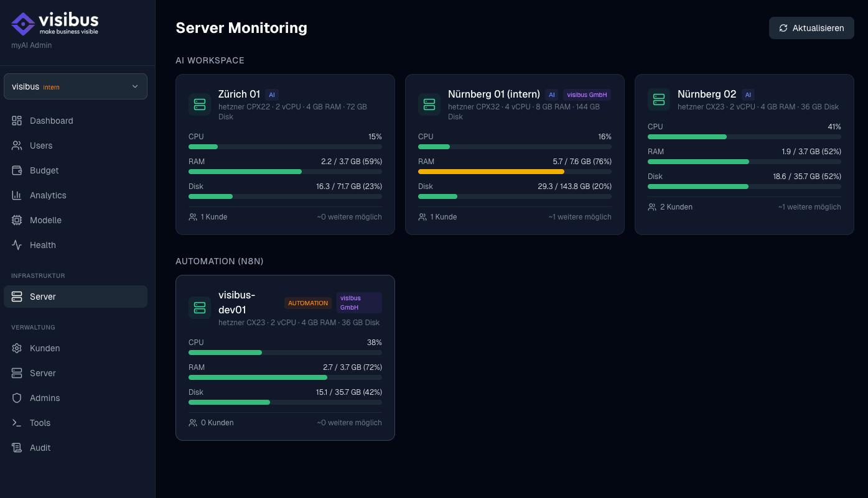Image resolution: width=868 pixels, height=498 pixels.
Task: Open the visibus intern workspace dropdown
Action: click(x=75, y=86)
